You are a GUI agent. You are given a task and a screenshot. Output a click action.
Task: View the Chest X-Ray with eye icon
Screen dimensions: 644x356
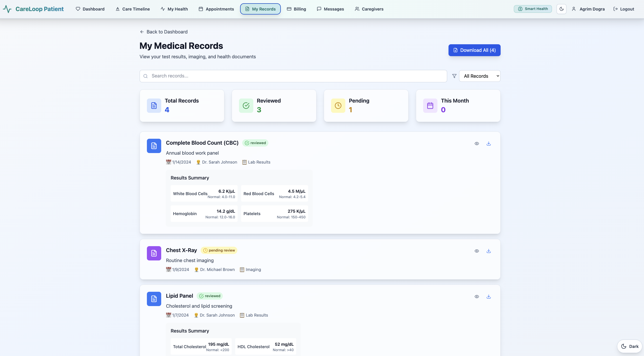(x=477, y=251)
